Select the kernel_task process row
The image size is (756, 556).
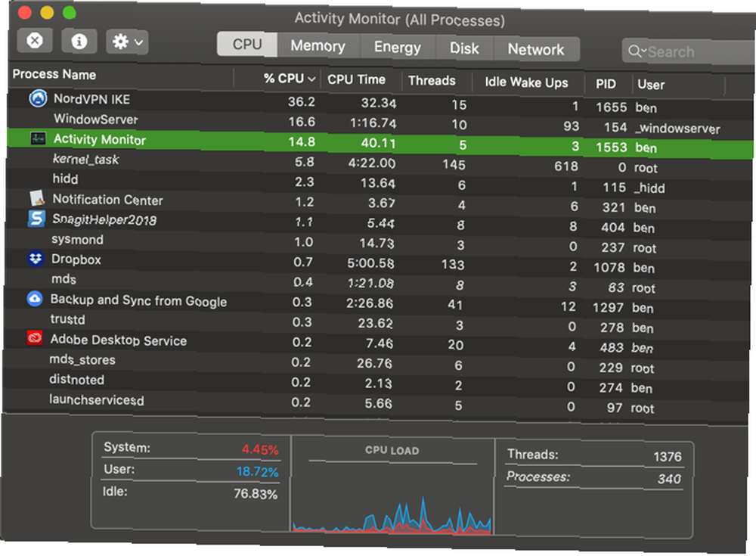(x=380, y=163)
